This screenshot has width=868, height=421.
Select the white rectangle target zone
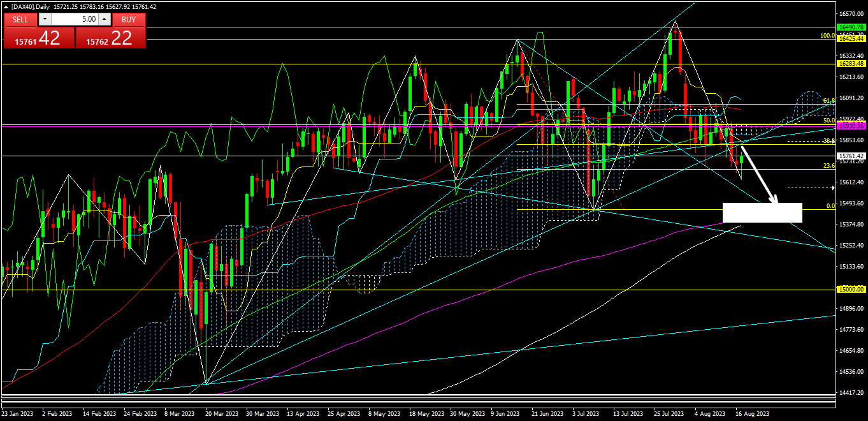coord(762,213)
